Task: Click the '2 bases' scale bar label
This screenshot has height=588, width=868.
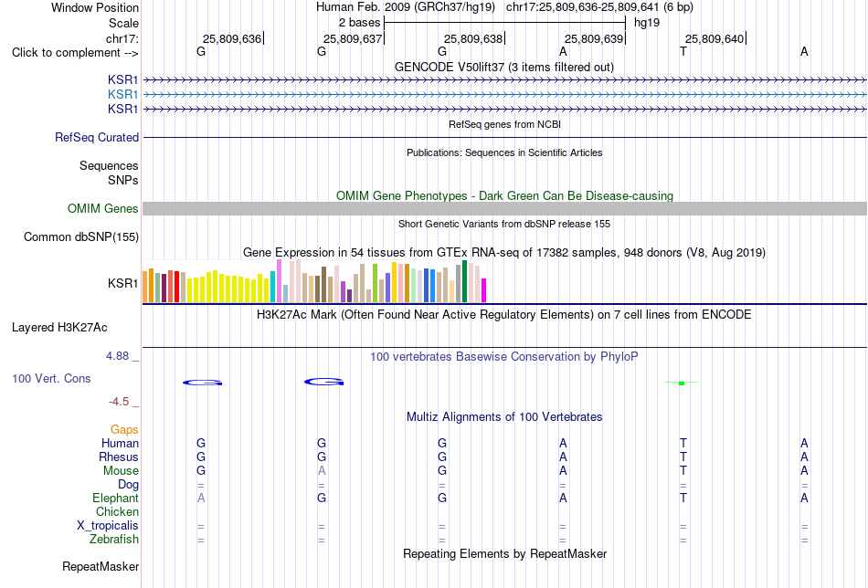Action: pyautogui.click(x=360, y=23)
